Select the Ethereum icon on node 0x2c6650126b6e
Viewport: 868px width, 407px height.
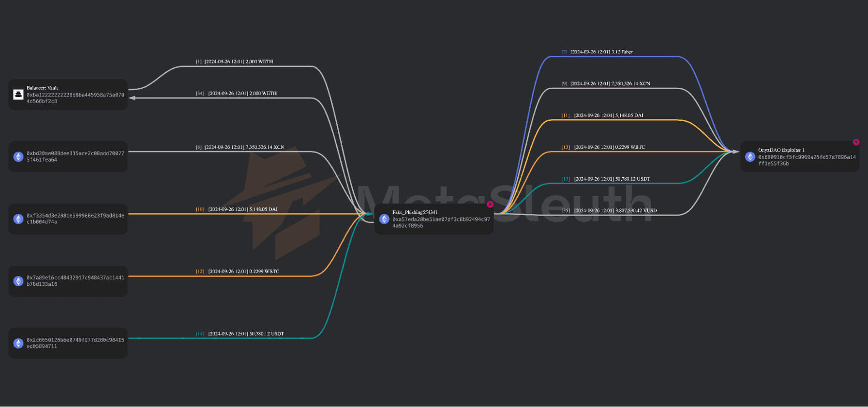pyautogui.click(x=18, y=343)
